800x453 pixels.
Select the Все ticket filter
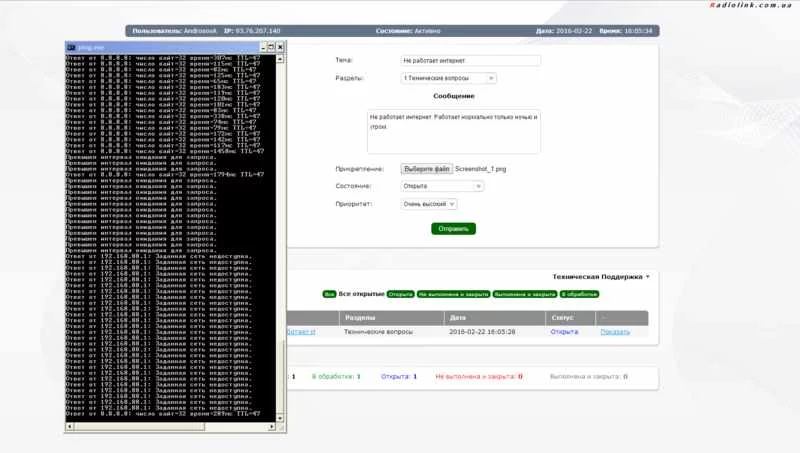[329, 294]
